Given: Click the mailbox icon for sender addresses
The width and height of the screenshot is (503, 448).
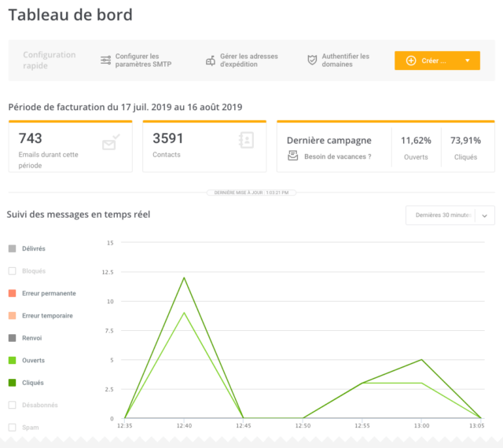Looking at the screenshot, I should [211, 61].
